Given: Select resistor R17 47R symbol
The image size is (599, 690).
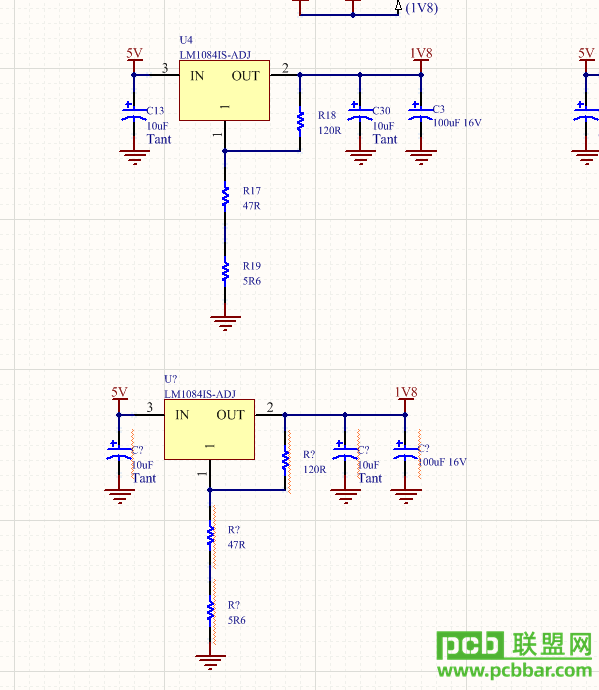Looking at the screenshot, I should click(x=225, y=196).
